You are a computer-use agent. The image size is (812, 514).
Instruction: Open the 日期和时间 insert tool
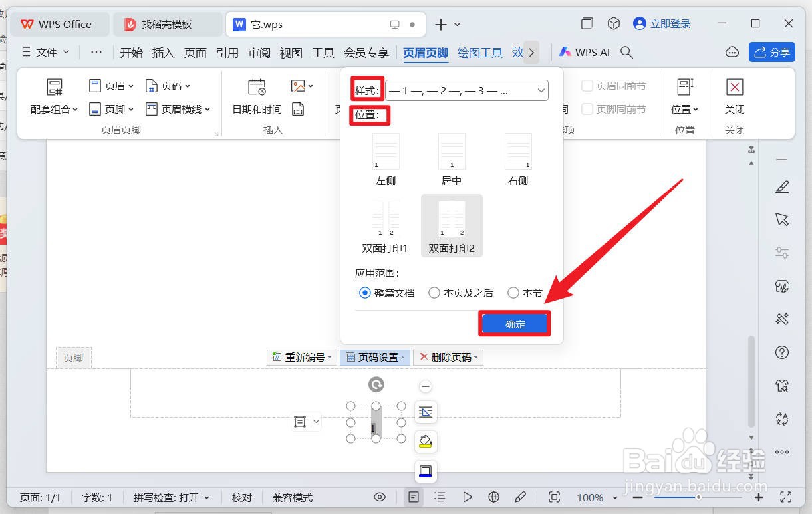(x=255, y=96)
